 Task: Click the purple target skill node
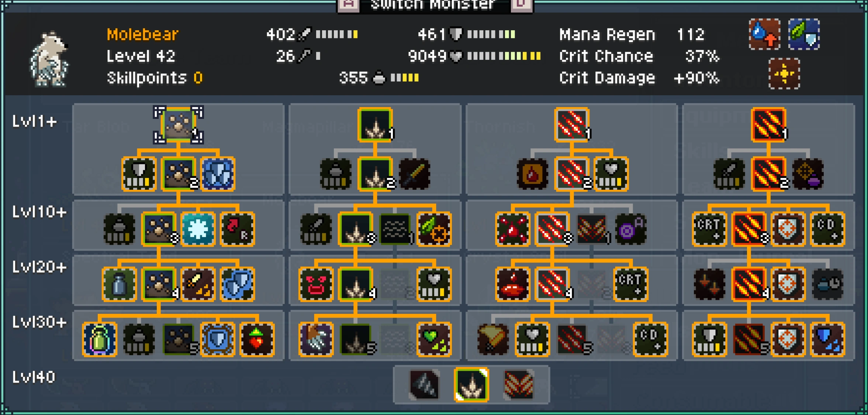pos(631,229)
